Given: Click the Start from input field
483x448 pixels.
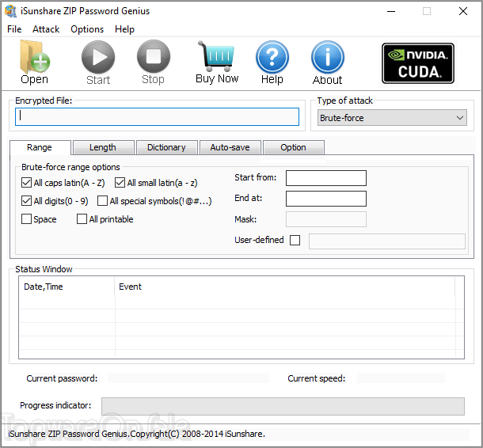Looking at the screenshot, I should (326, 178).
